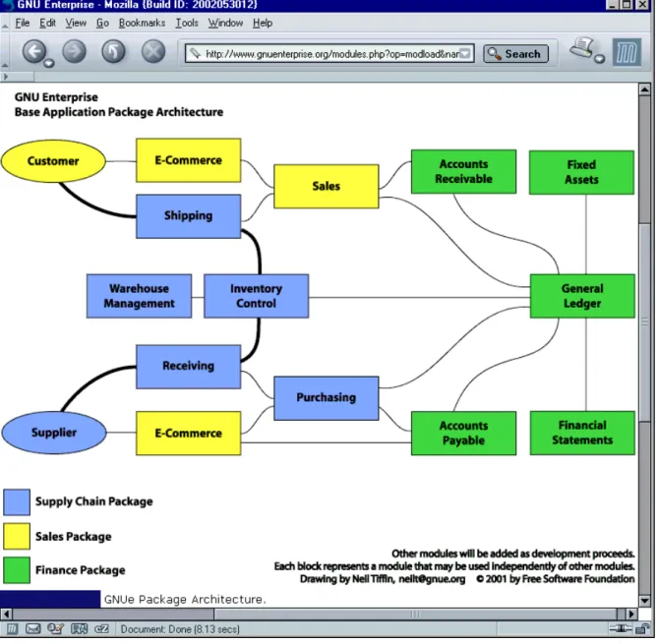This screenshot has height=644, width=657.
Task: Click the vertical scrollbar down arrow
Action: point(644,601)
